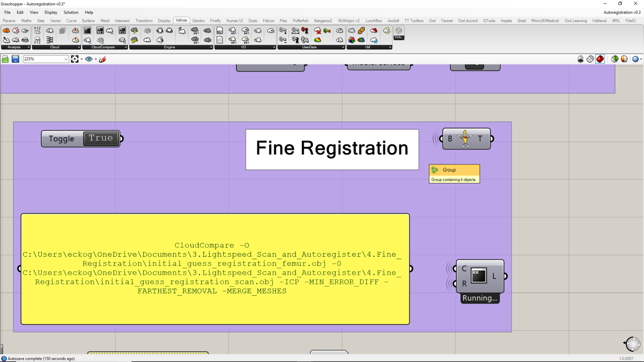644x362 pixels.
Task: Toggle the eye preview display icon
Action: click(89, 59)
